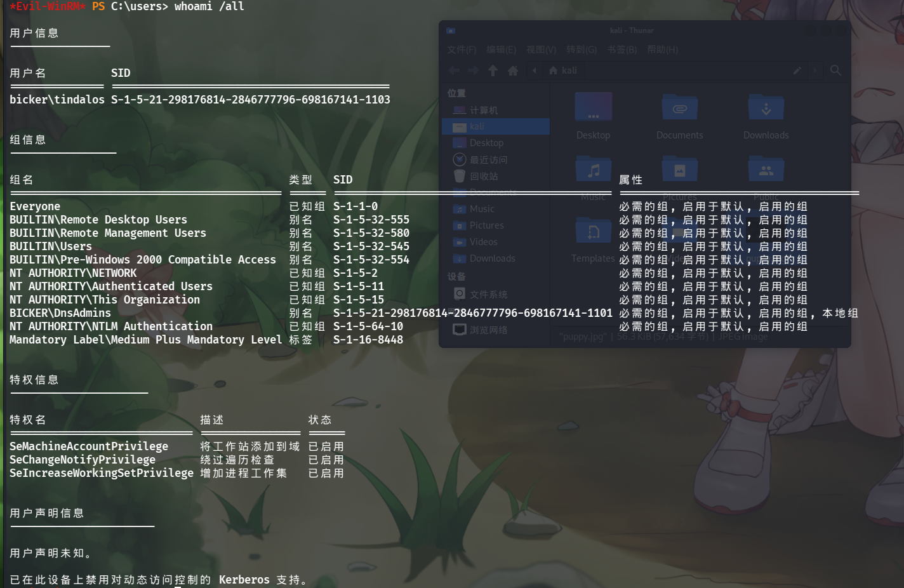Open the 书签(B) menu
Screen dimensions: 904x588
pos(621,50)
